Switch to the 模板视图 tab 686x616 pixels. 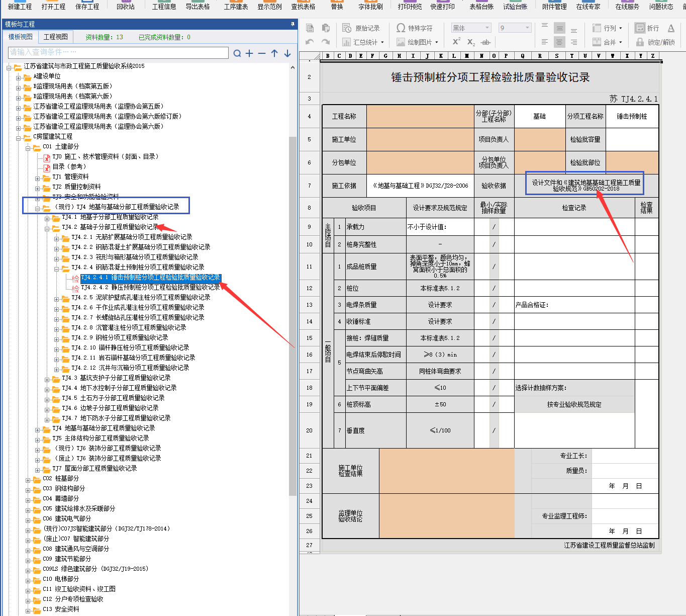[x=21, y=37]
